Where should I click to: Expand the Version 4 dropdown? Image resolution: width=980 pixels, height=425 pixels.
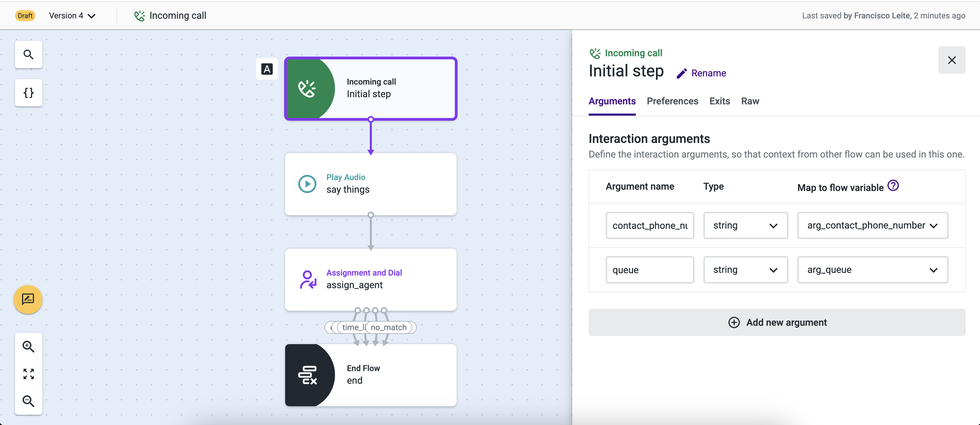pos(72,16)
